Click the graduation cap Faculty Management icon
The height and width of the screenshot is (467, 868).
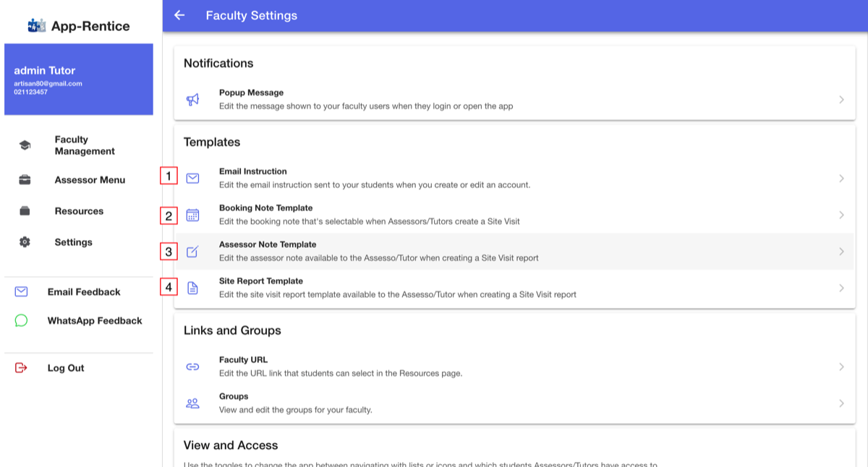click(x=25, y=145)
